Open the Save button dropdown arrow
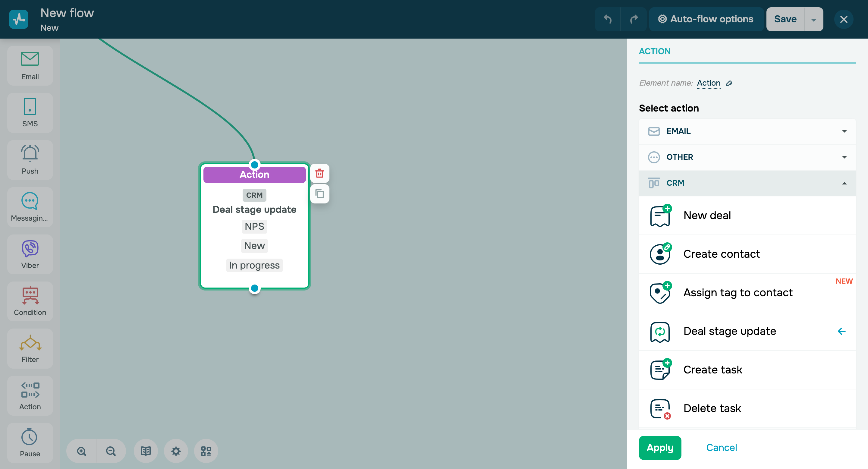 [x=813, y=20]
